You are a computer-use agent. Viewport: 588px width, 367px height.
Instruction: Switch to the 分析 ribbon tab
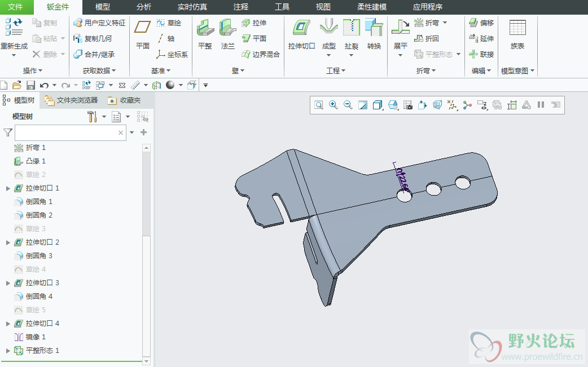pyautogui.click(x=143, y=7)
